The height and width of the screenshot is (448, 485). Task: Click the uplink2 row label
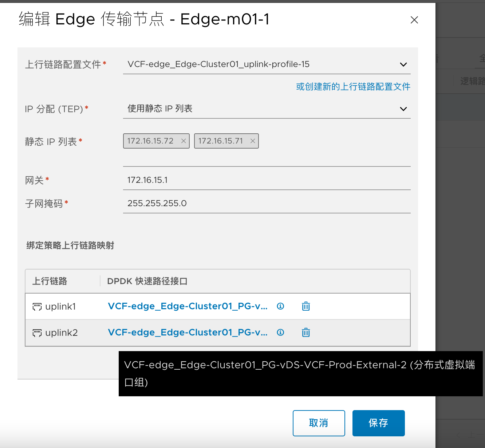62,333
